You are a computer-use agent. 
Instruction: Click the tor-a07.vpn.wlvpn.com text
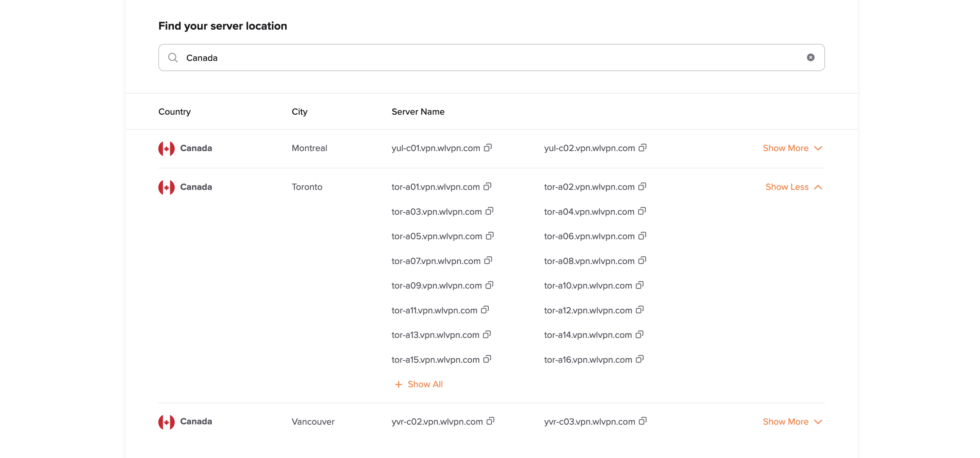click(x=436, y=261)
